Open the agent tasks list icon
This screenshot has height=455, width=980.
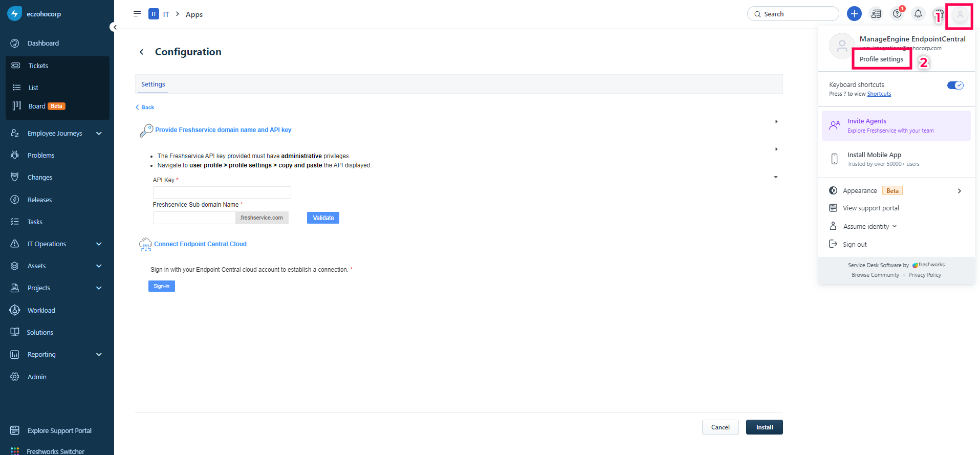tap(876, 14)
